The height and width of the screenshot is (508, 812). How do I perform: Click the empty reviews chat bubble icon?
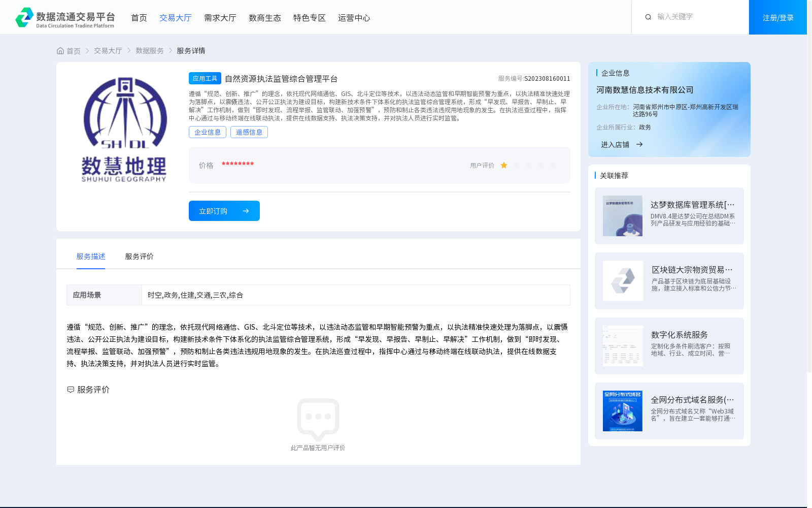(318, 420)
